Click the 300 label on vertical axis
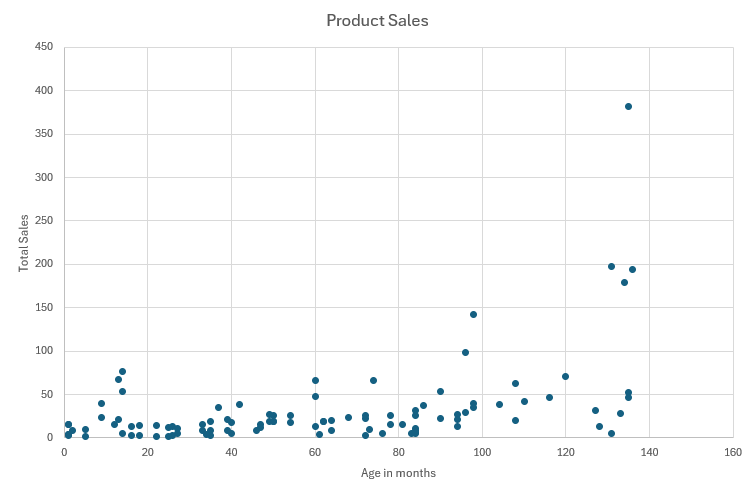This screenshot has width=755, height=496. click(x=45, y=177)
